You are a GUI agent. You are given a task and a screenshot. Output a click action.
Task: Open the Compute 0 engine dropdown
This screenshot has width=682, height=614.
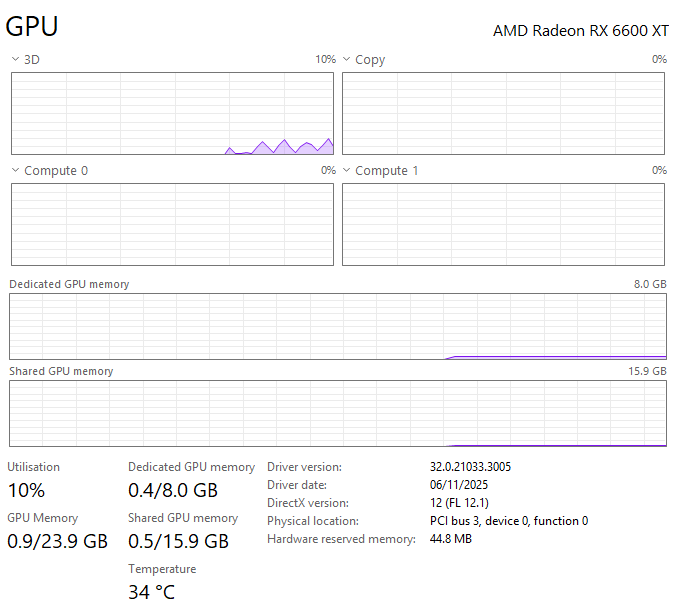[x=15, y=171]
